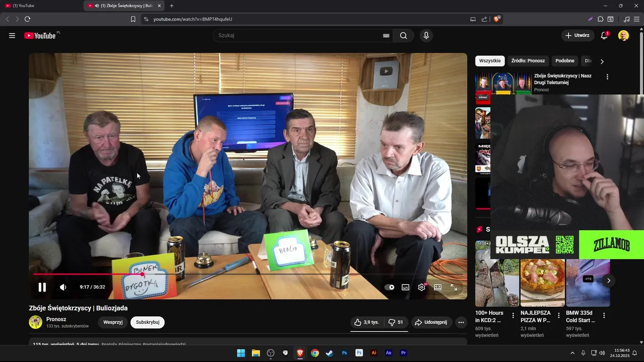Screen dimensions: 644x362
Task: Open the browser extensions puzzle icon
Action: click(x=600, y=19)
